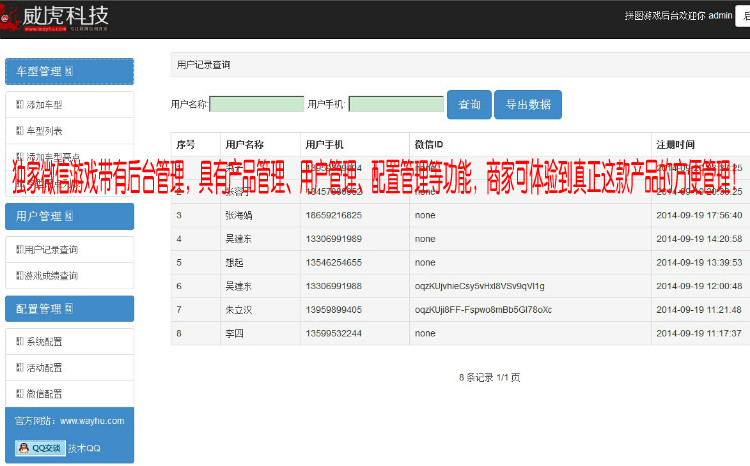Screen dimensions: 750x466
Task: Collapse the 用户管理 sidebar section
Action: tap(68, 216)
